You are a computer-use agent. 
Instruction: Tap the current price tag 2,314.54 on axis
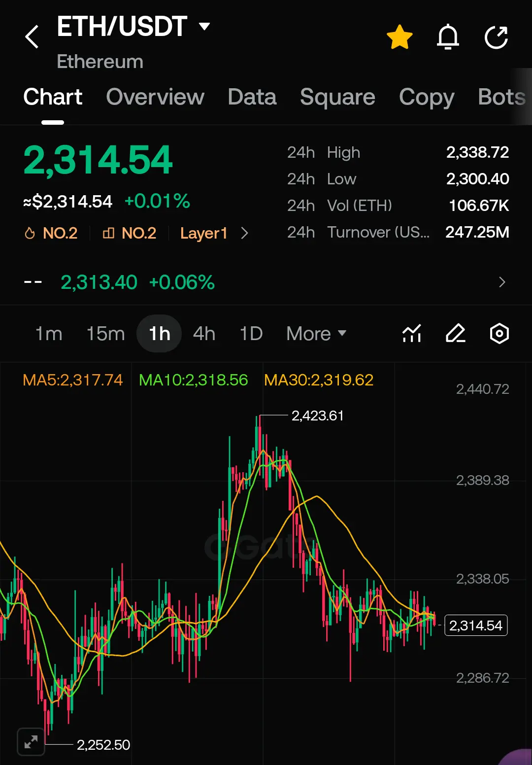coord(476,626)
